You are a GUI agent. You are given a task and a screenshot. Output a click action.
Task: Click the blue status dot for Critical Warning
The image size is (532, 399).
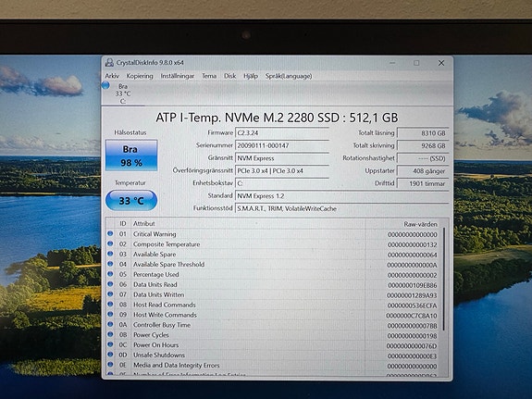[110, 233]
